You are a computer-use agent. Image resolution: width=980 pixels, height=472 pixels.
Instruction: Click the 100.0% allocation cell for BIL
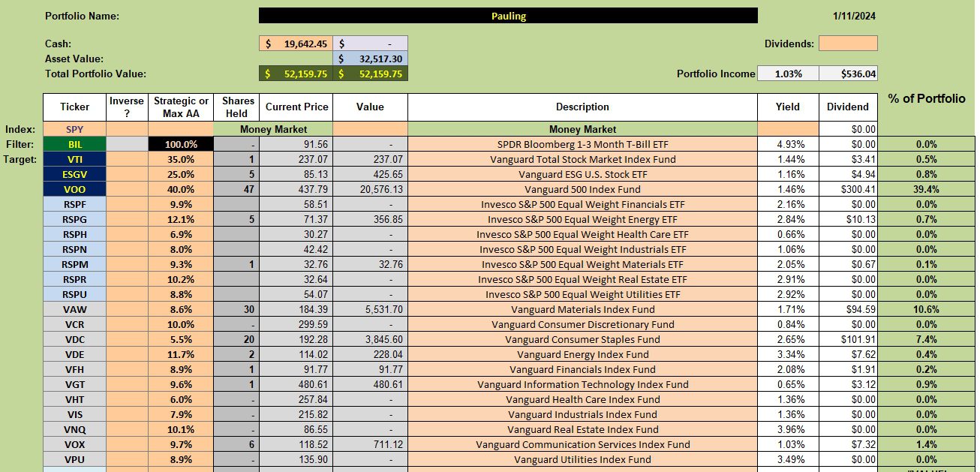click(181, 144)
